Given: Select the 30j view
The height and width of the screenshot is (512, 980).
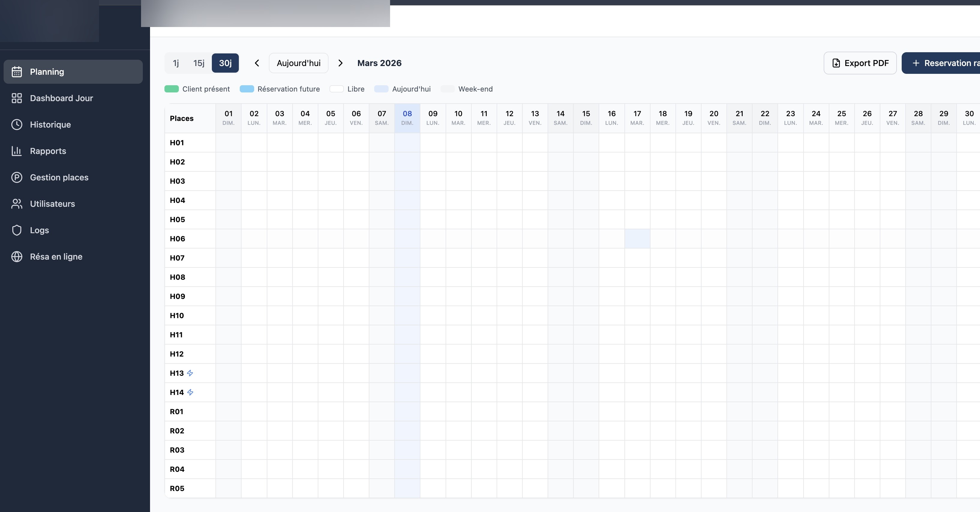Looking at the screenshot, I should 225,63.
